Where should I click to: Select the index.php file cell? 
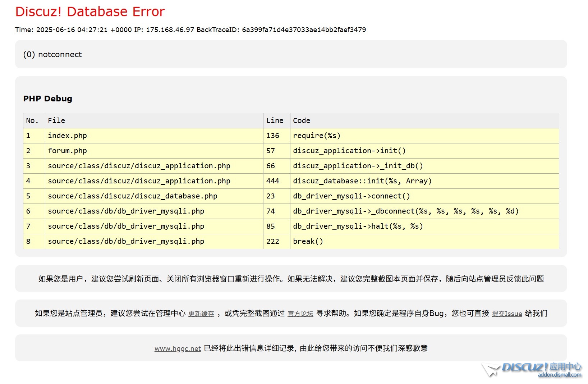pos(67,136)
